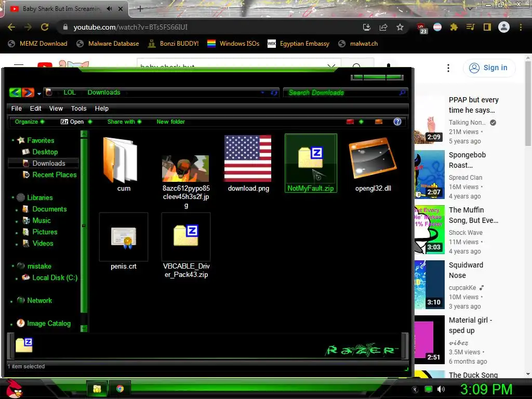Toggle the Chrome side panel icon

click(487, 27)
